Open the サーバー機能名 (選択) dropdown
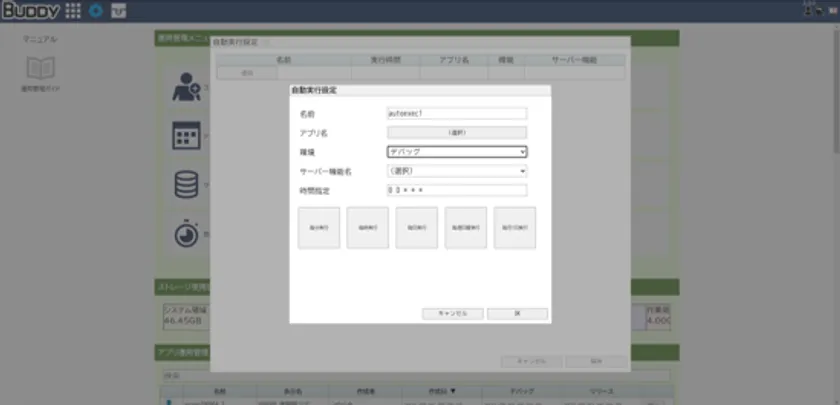The image size is (840, 405). coord(457,171)
